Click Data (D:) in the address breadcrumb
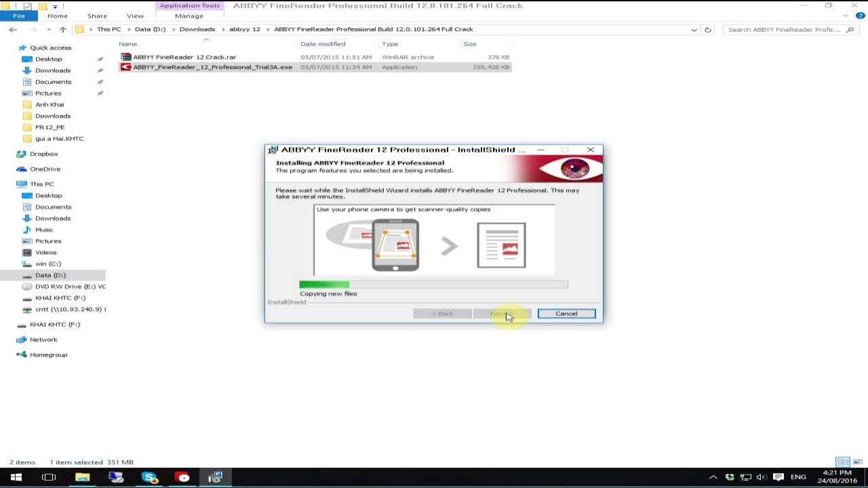868x488 pixels. click(x=151, y=30)
